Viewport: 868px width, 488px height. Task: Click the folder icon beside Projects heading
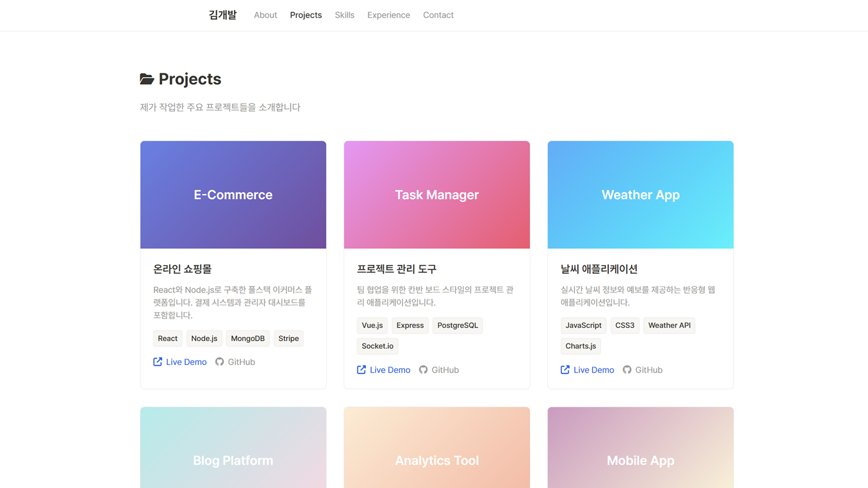tap(146, 79)
